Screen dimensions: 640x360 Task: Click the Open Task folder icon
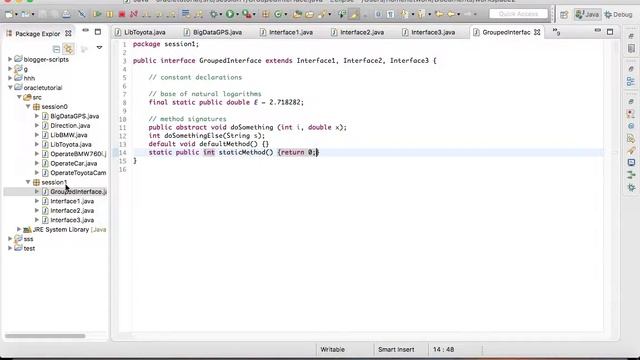(309, 14)
